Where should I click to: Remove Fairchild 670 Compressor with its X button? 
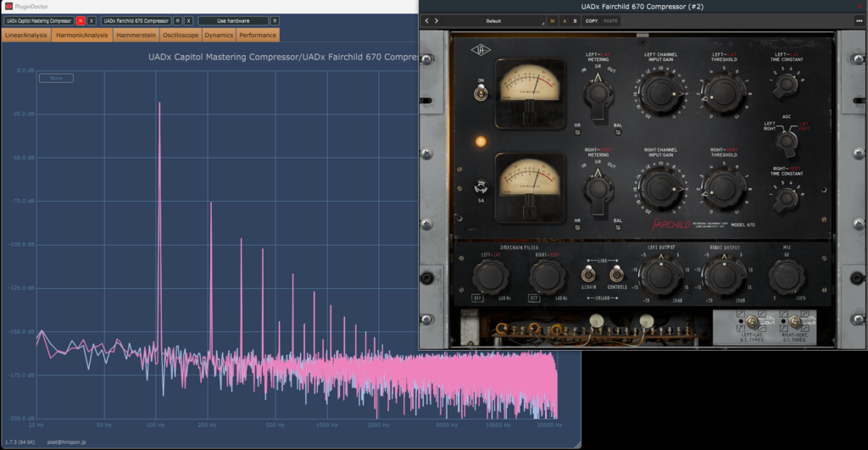(x=188, y=20)
